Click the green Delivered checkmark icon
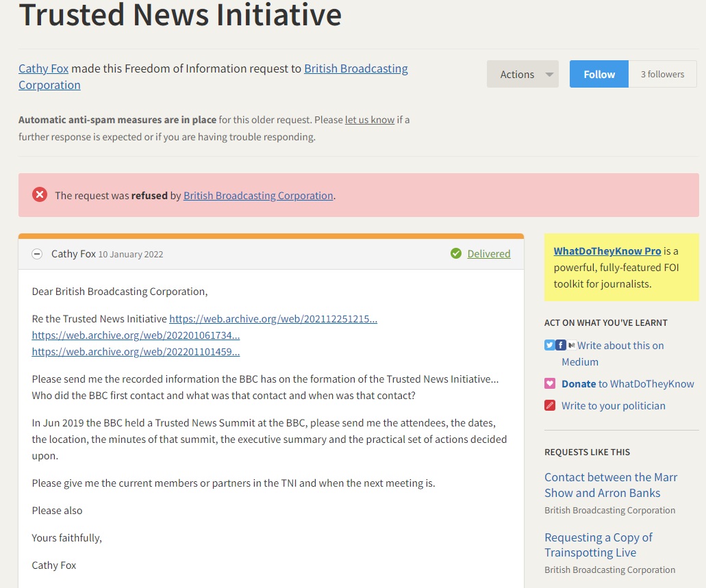The image size is (706, 588). click(455, 253)
